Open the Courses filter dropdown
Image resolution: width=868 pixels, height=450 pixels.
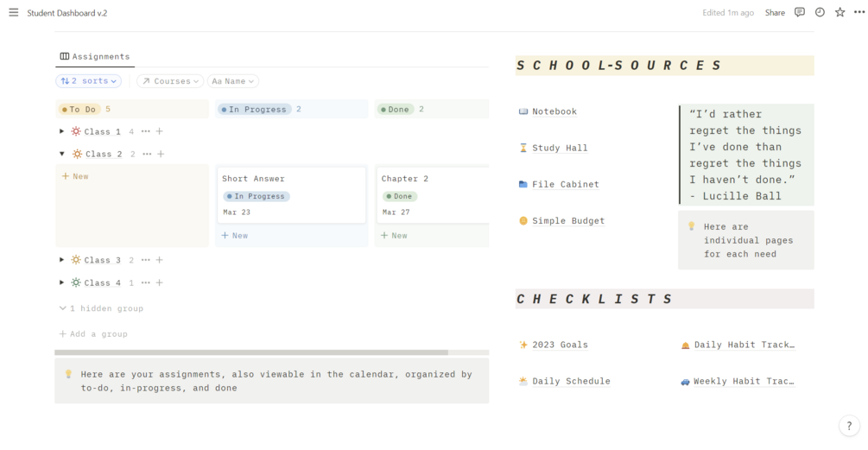(170, 81)
